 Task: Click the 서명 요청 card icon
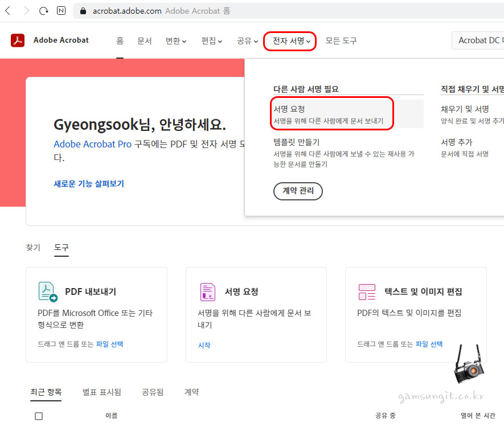click(x=208, y=291)
